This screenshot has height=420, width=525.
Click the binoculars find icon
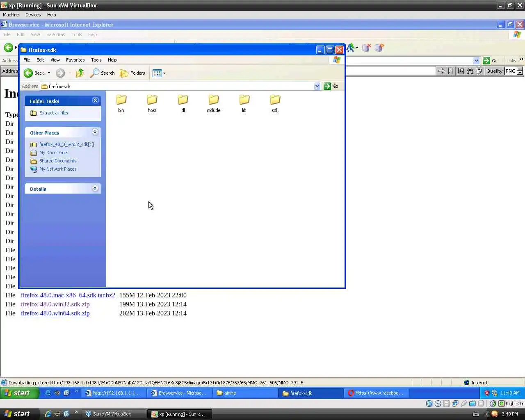pyautogui.click(x=470, y=71)
